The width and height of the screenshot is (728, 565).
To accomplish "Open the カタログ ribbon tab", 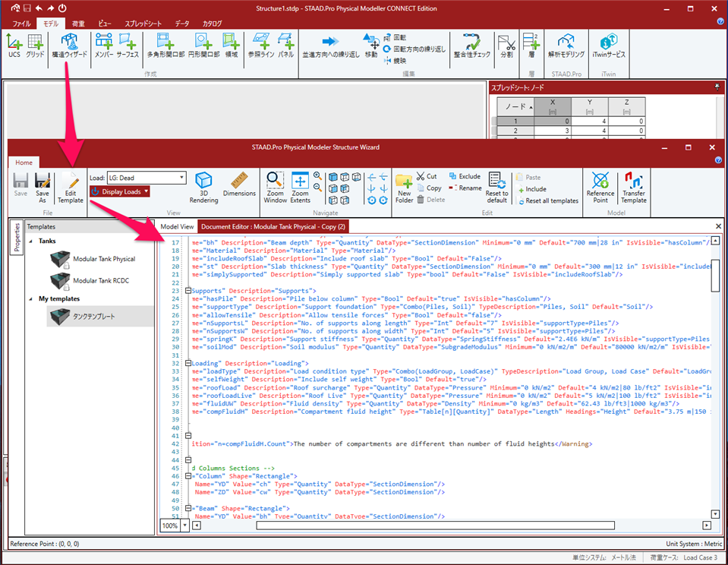I will click(x=213, y=24).
